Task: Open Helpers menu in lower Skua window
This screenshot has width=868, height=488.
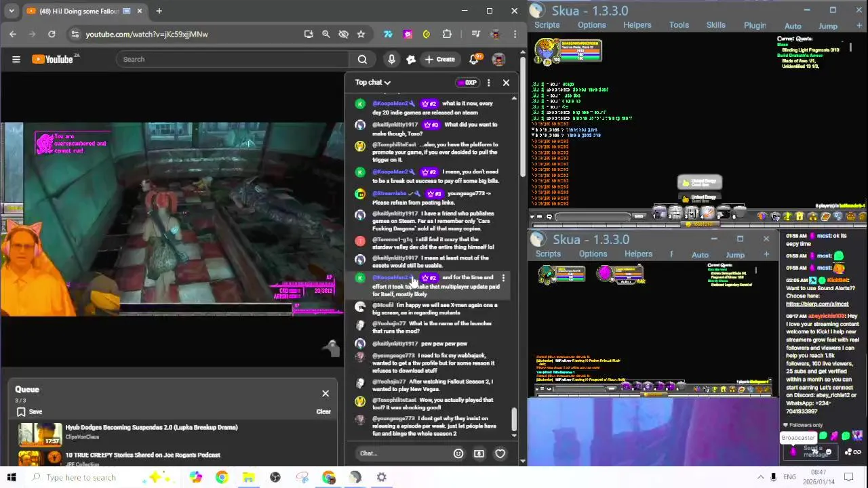Action: click(x=638, y=254)
